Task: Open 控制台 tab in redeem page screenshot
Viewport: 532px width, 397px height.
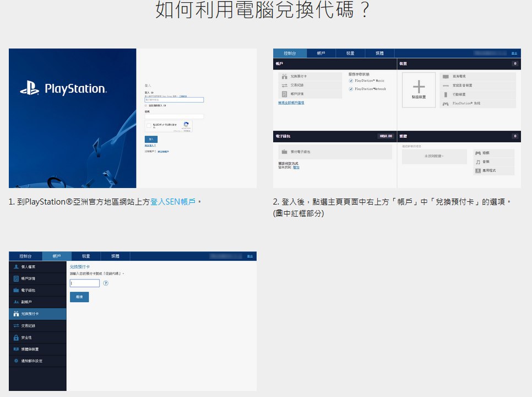Action: point(25,256)
